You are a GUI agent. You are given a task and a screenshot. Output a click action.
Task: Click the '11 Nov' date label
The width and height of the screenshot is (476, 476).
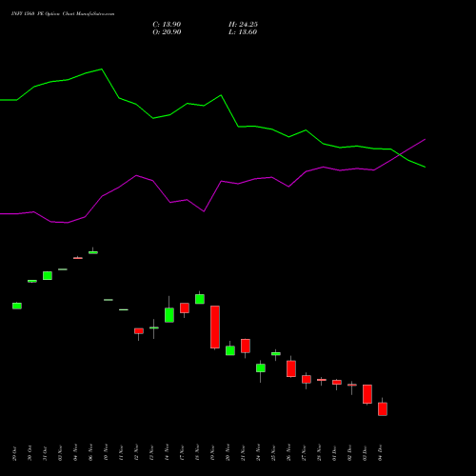[x=121, y=453]
